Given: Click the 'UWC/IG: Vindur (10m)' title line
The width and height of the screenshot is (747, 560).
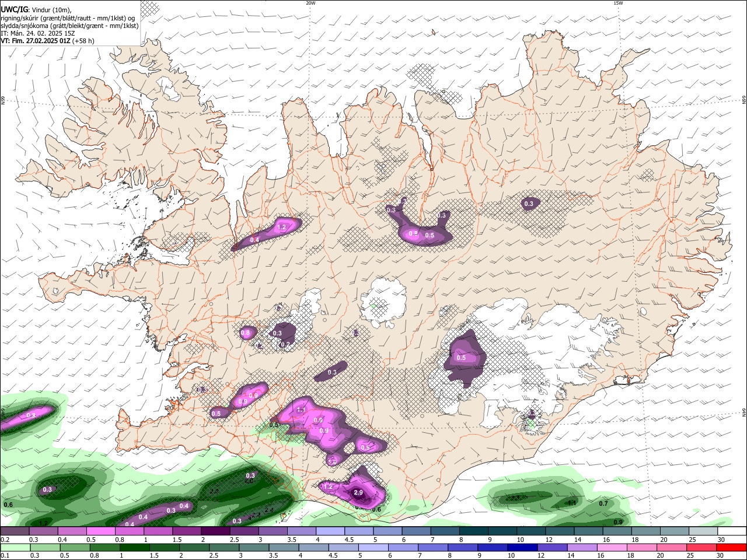Looking at the screenshot, I should (36, 9).
